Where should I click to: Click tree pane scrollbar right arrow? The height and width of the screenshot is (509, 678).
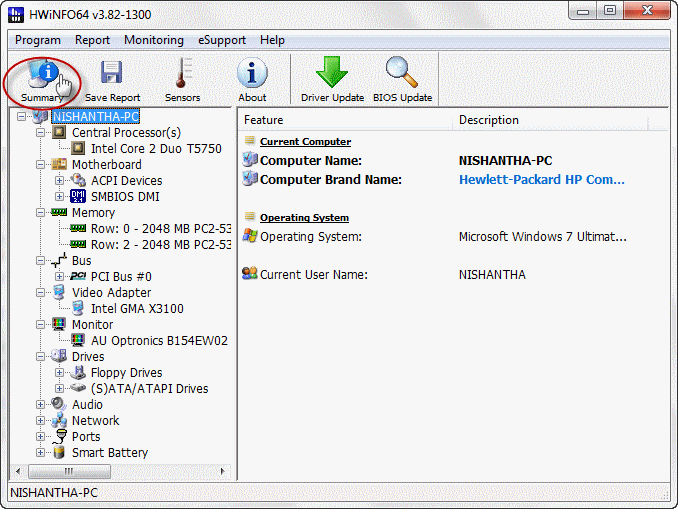click(x=223, y=471)
